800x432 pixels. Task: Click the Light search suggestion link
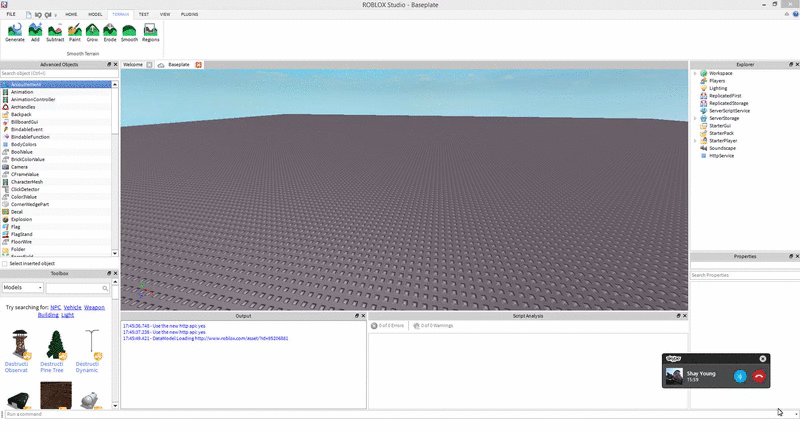(67, 315)
